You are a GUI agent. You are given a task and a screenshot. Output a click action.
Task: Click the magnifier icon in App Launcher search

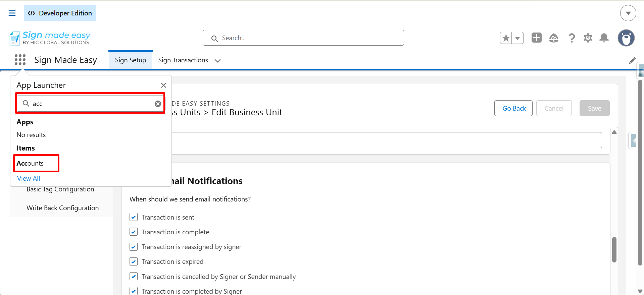(x=26, y=103)
